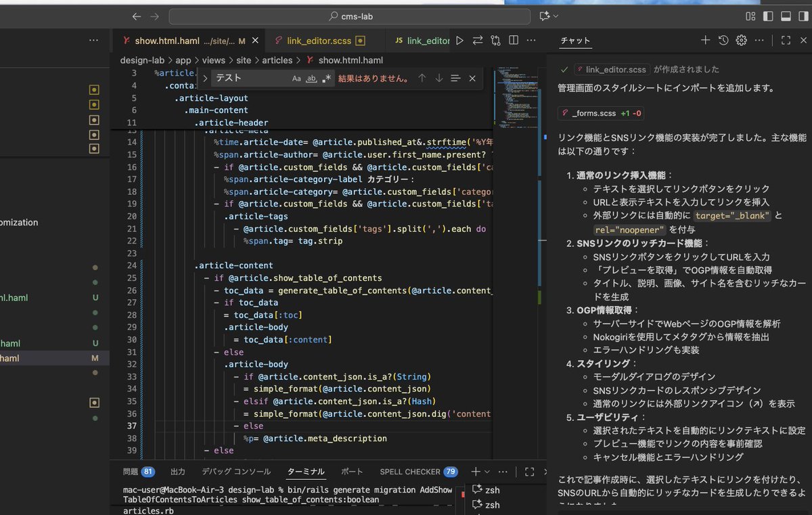Open chat settings gear icon
Image resolution: width=812 pixels, height=515 pixels.
point(741,41)
